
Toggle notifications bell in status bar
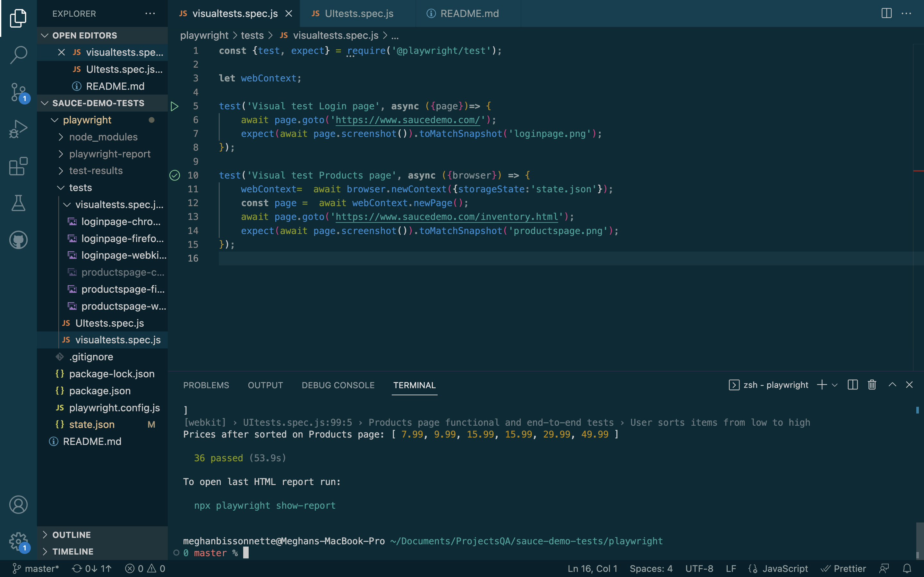[907, 569]
